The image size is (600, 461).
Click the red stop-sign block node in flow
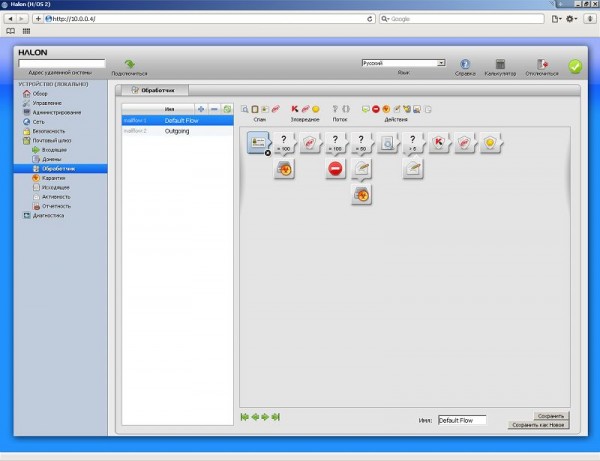pos(335,169)
